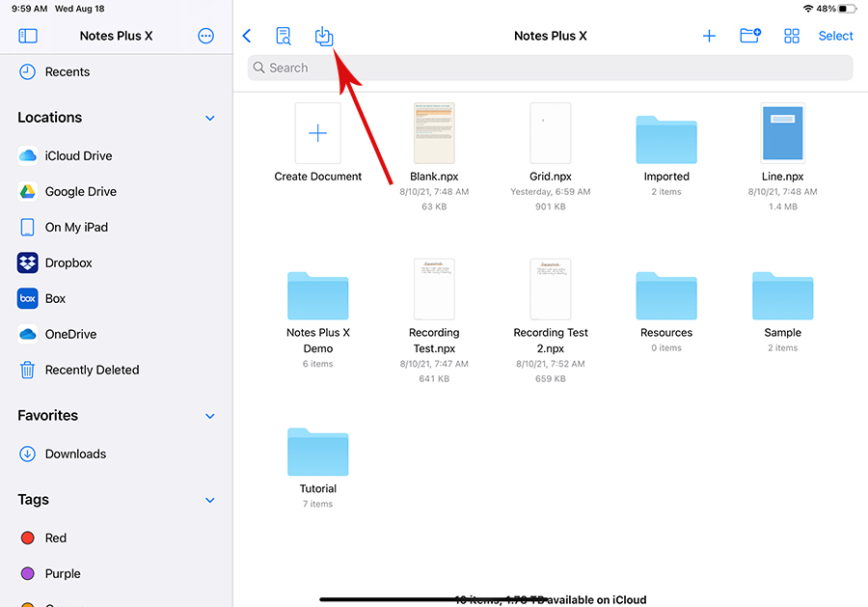Open the document search icon in toolbar
The image size is (868, 607).
tap(283, 36)
